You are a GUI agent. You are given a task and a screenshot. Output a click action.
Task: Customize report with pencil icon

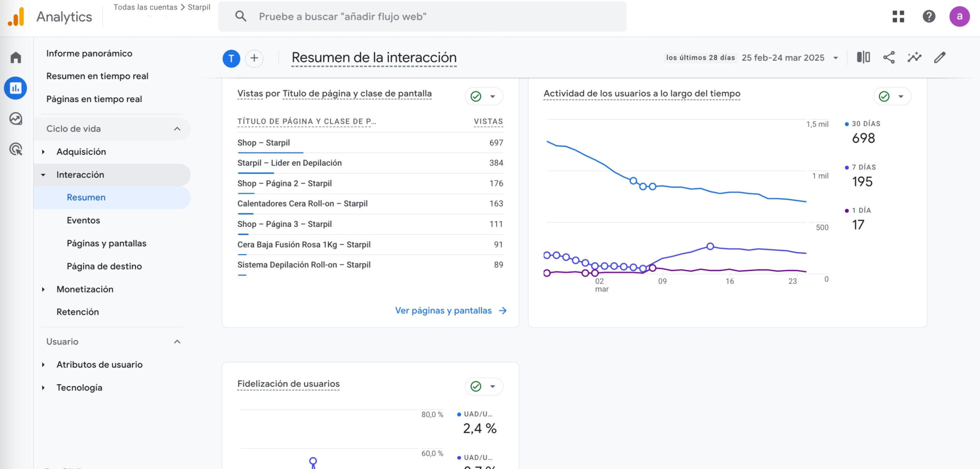(940, 57)
